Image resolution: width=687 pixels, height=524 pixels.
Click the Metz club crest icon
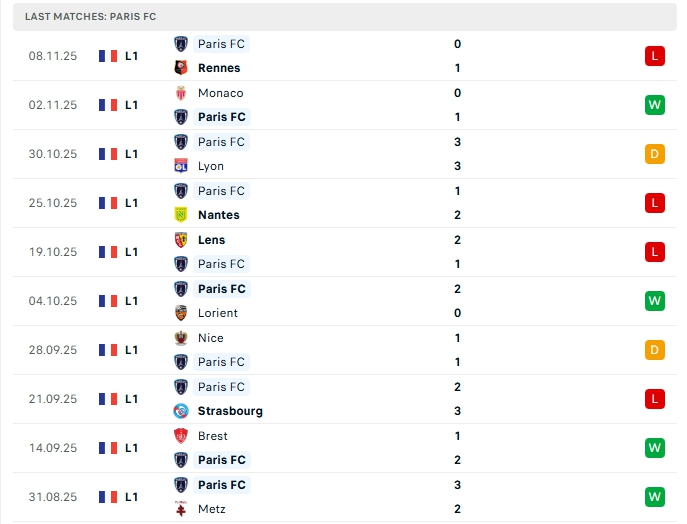click(x=181, y=509)
